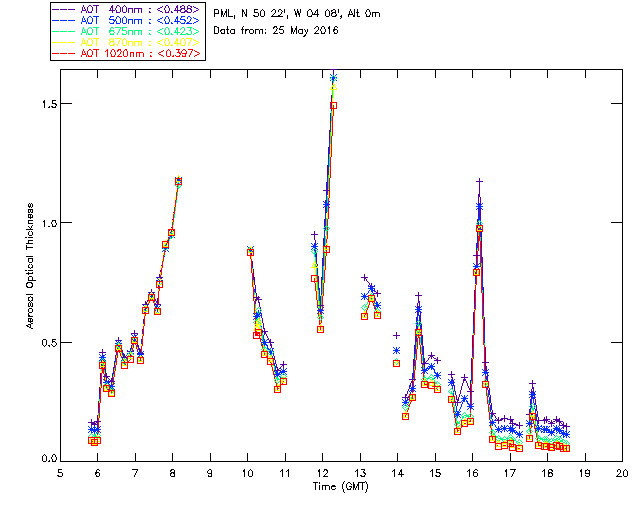
Task: Click the data peak just after 16 GMT
Action: (x=480, y=183)
